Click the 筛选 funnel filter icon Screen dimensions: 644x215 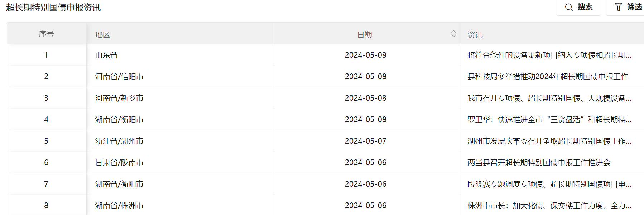pyautogui.click(x=619, y=7)
